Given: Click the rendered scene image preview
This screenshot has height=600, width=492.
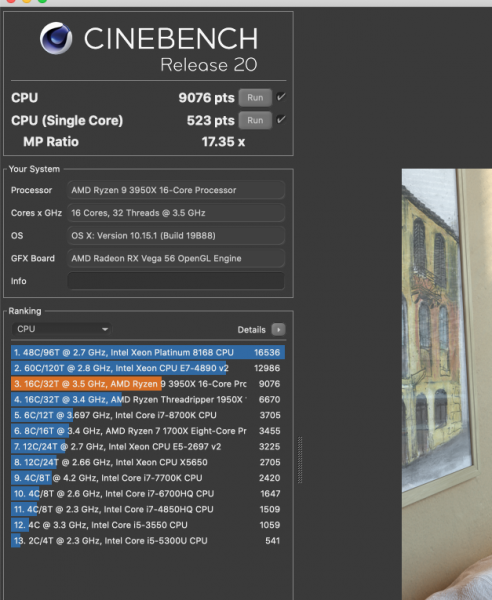Looking at the screenshot, I should pos(446,384).
